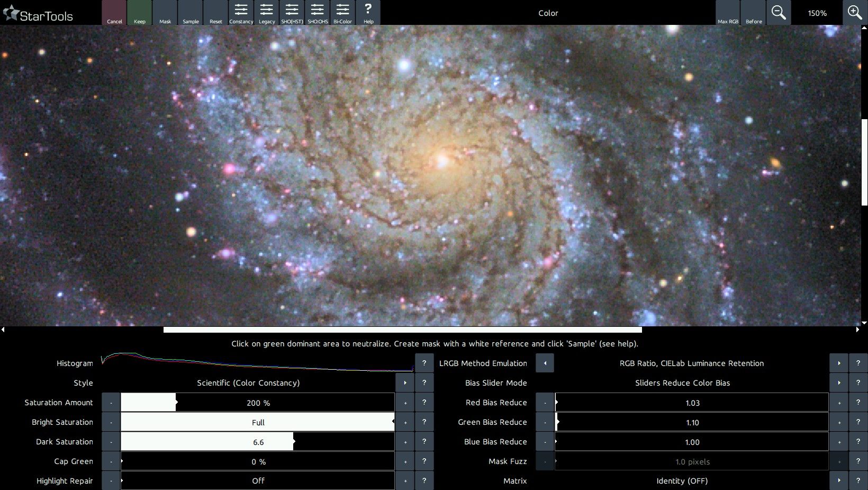The width and height of the screenshot is (868, 490).
Task: Toggle the Before preview button
Action: [753, 13]
